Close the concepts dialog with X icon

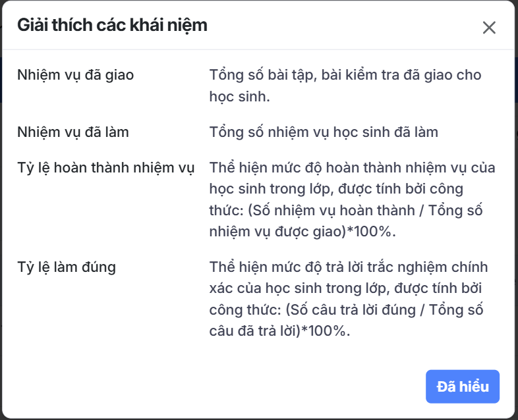[489, 27]
